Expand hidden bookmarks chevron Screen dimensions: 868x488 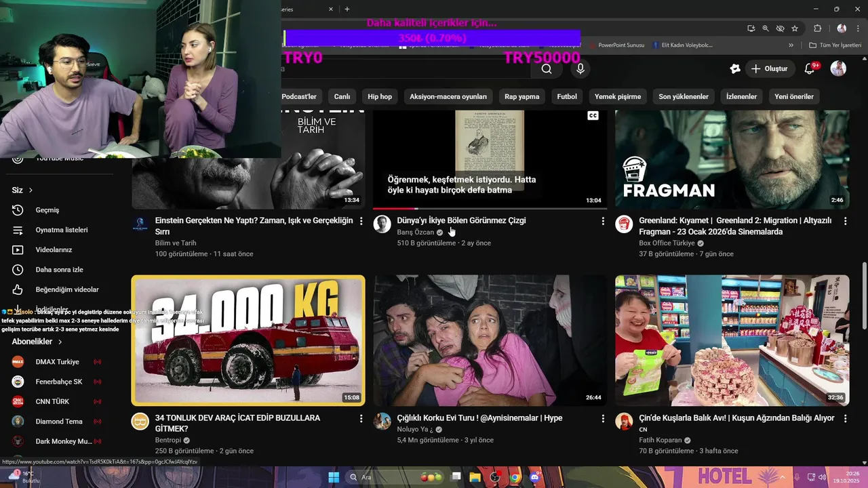tap(791, 45)
